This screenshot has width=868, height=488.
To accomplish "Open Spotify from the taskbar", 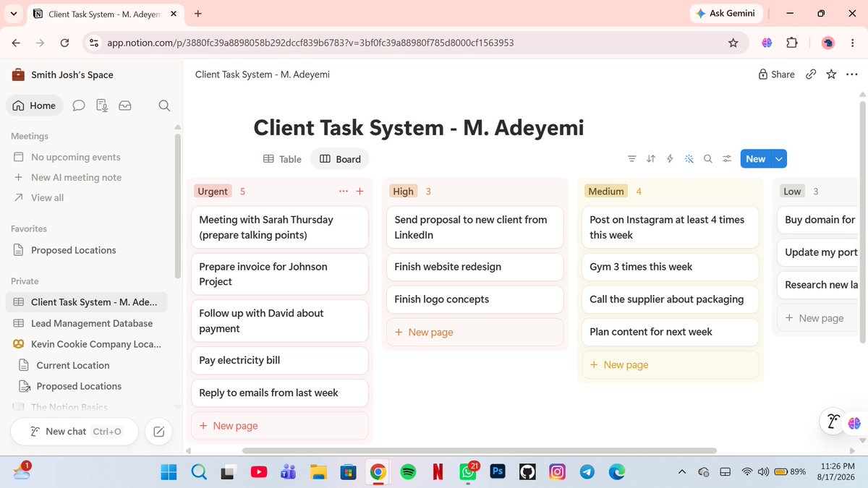I will point(408,472).
